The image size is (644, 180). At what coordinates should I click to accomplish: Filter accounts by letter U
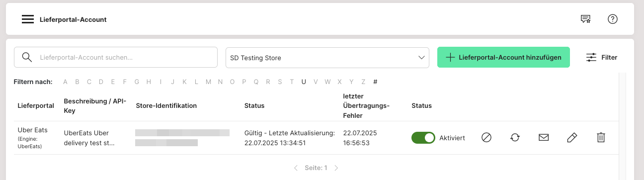304,82
